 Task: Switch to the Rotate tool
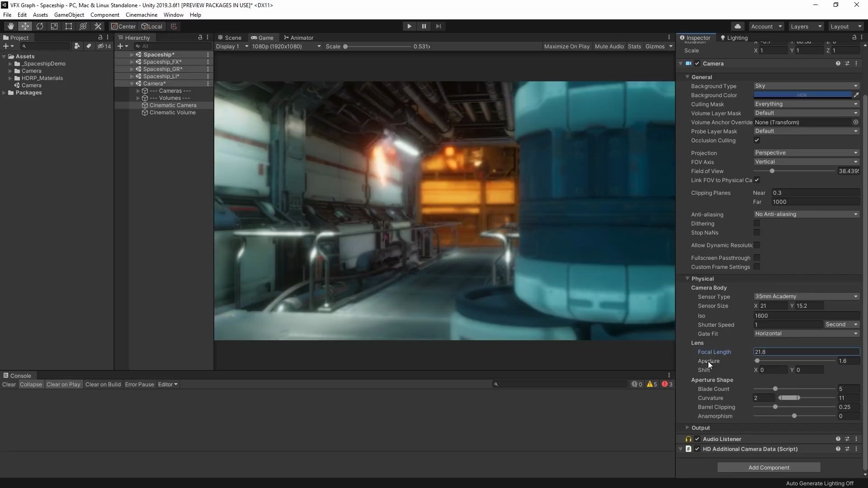[x=40, y=26]
